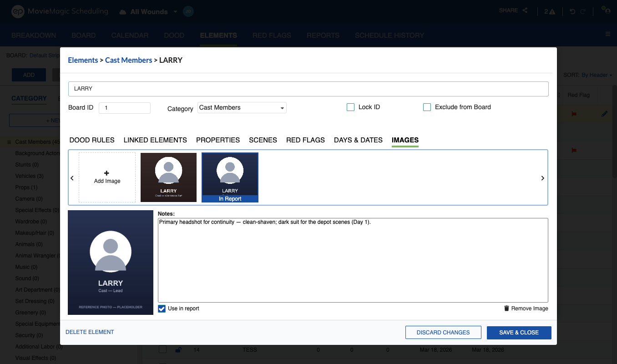Open the Category dropdown showing Cast Members
617x364 pixels.
(x=242, y=108)
